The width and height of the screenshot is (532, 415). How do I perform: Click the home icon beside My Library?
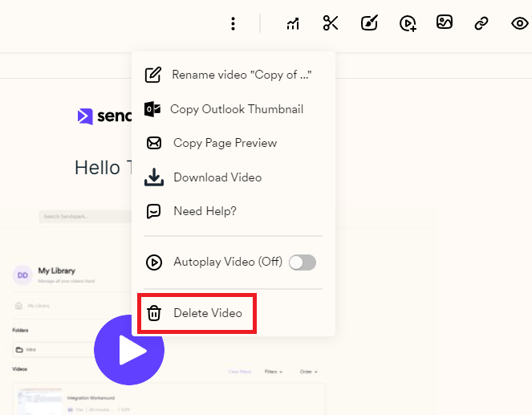click(19, 306)
